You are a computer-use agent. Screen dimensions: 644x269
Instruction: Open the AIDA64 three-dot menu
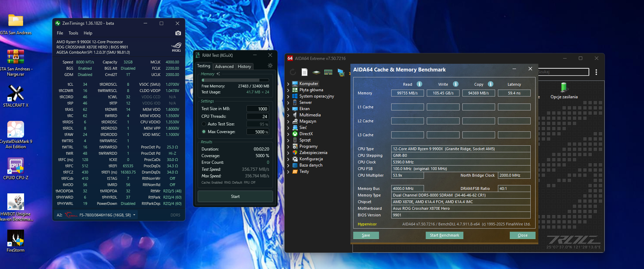[596, 72]
